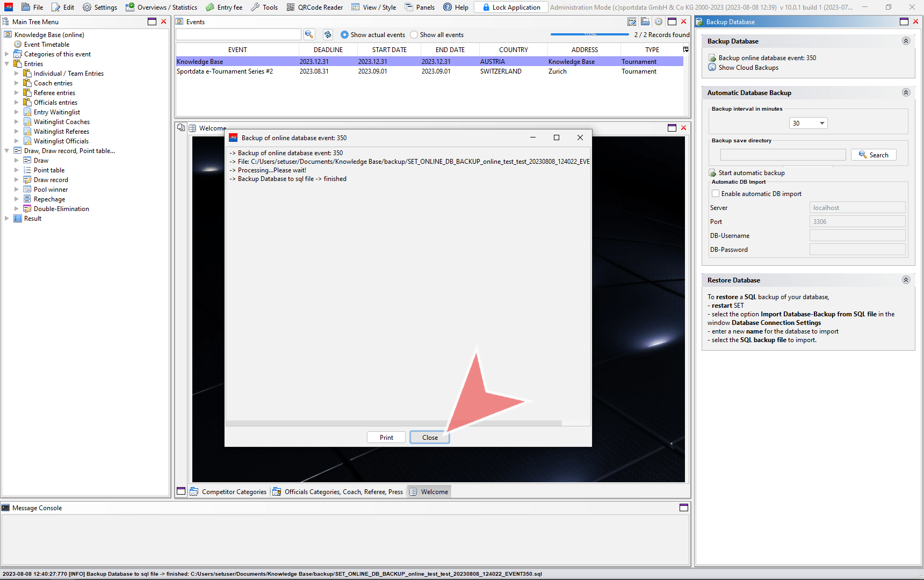Click the backup save directory field

783,155
